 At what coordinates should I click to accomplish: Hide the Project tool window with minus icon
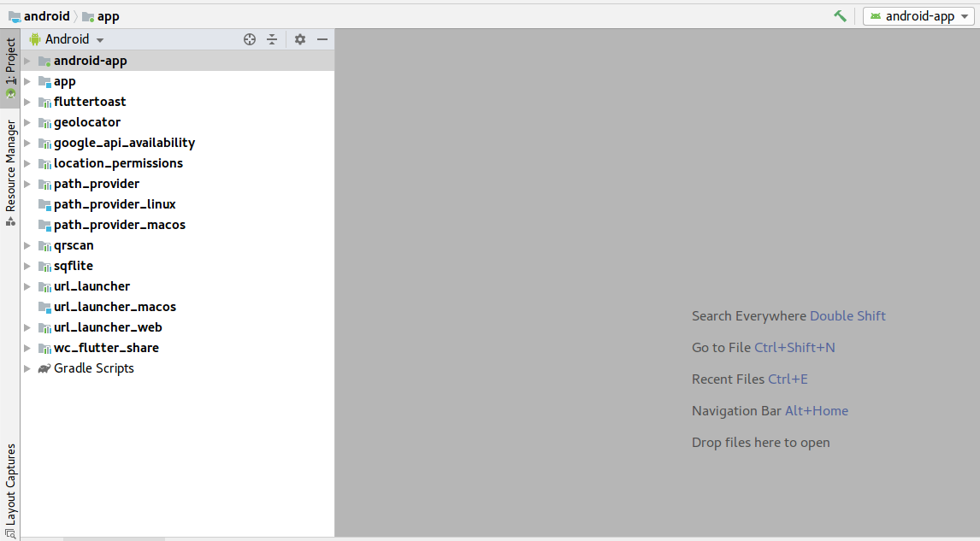(x=322, y=39)
